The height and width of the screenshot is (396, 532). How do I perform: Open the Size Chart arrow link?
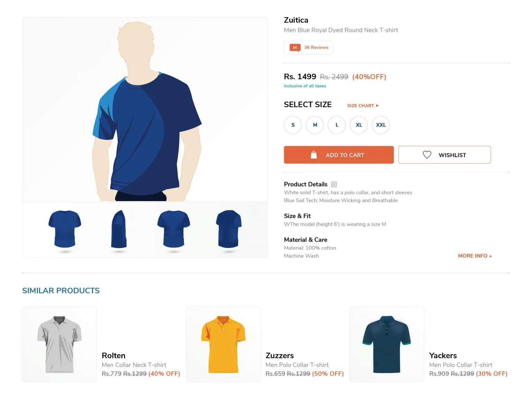[x=363, y=105]
